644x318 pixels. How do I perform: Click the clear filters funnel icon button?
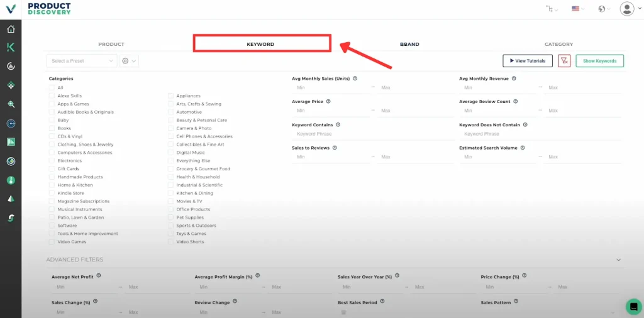(x=564, y=61)
